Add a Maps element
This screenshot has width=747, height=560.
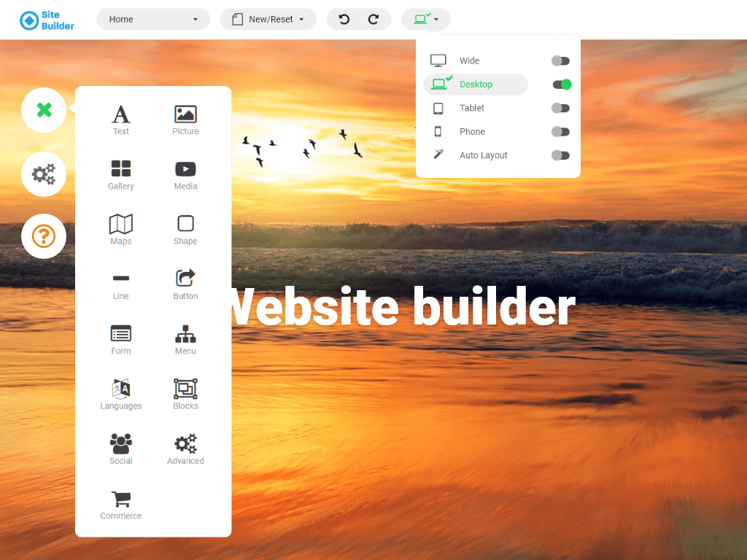tap(120, 230)
